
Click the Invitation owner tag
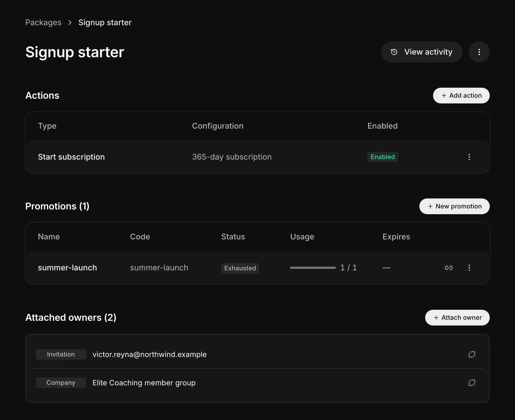[61, 354]
